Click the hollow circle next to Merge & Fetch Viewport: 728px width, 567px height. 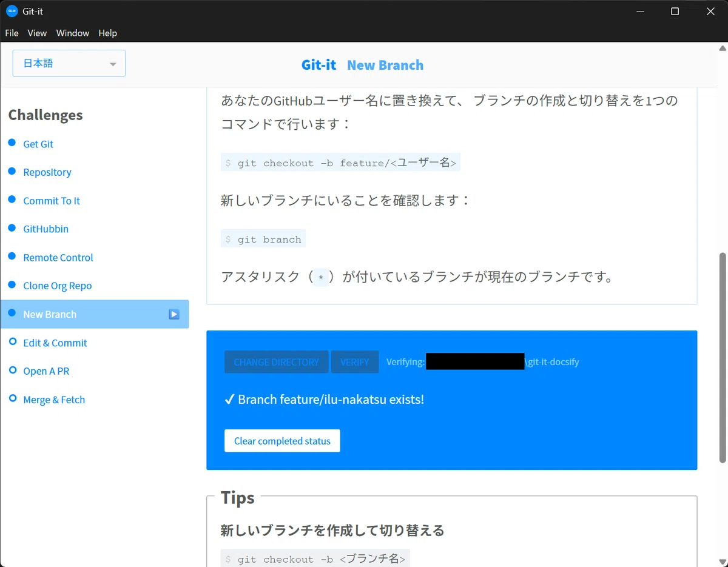coord(12,398)
